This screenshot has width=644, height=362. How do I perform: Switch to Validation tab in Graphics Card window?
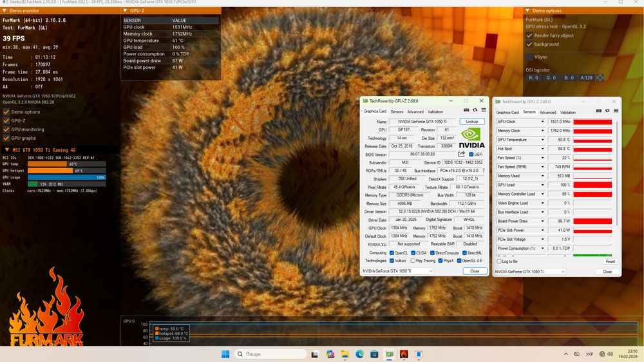(x=435, y=112)
